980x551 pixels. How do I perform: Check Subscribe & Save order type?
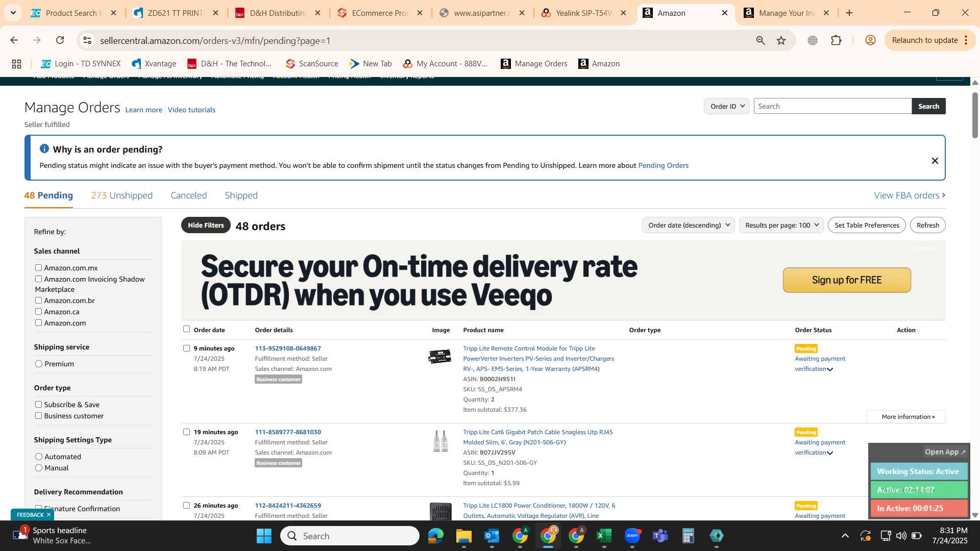pos(38,404)
